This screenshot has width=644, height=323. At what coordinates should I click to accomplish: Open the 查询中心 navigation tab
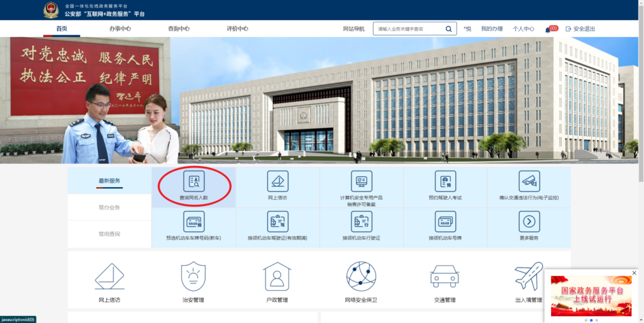pyautogui.click(x=179, y=29)
